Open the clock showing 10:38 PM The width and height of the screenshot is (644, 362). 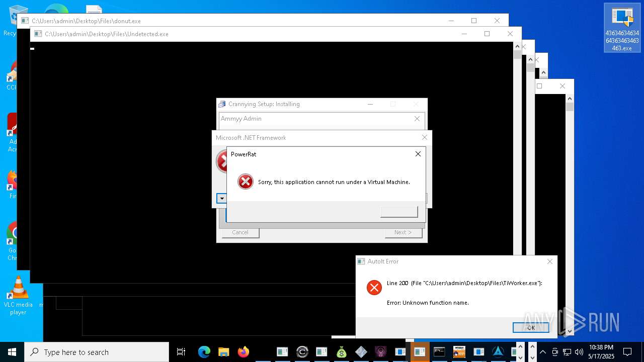pyautogui.click(x=601, y=352)
